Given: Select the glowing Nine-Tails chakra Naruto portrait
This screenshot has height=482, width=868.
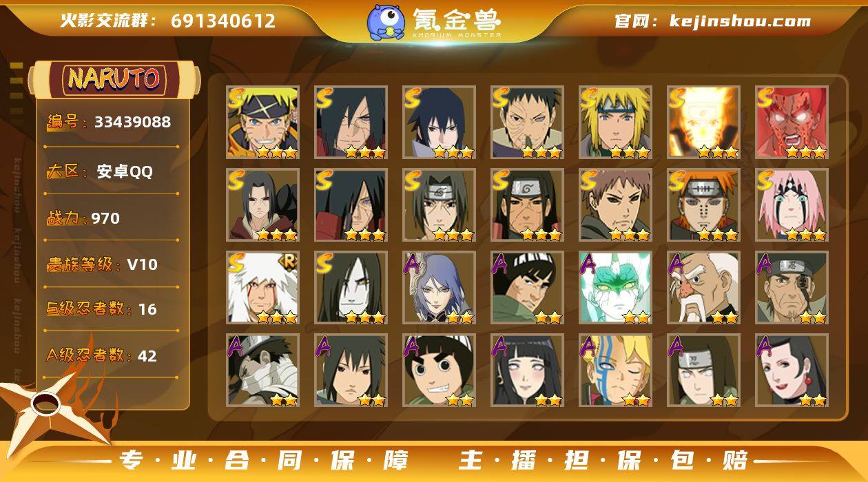Looking at the screenshot, I should pos(703,123).
